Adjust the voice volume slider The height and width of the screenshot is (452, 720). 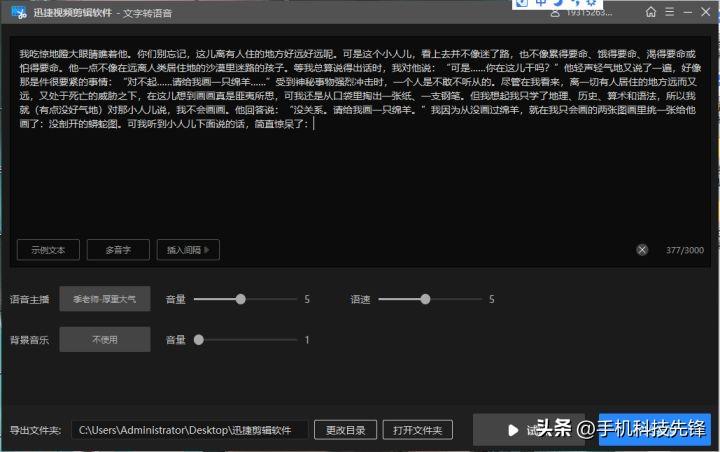(x=240, y=299)
